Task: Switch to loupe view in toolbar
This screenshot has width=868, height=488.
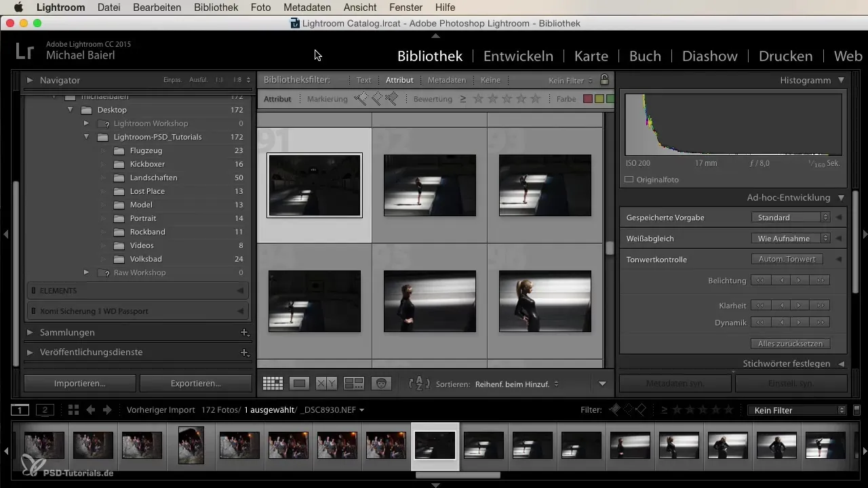Action: tap(299, 384)
